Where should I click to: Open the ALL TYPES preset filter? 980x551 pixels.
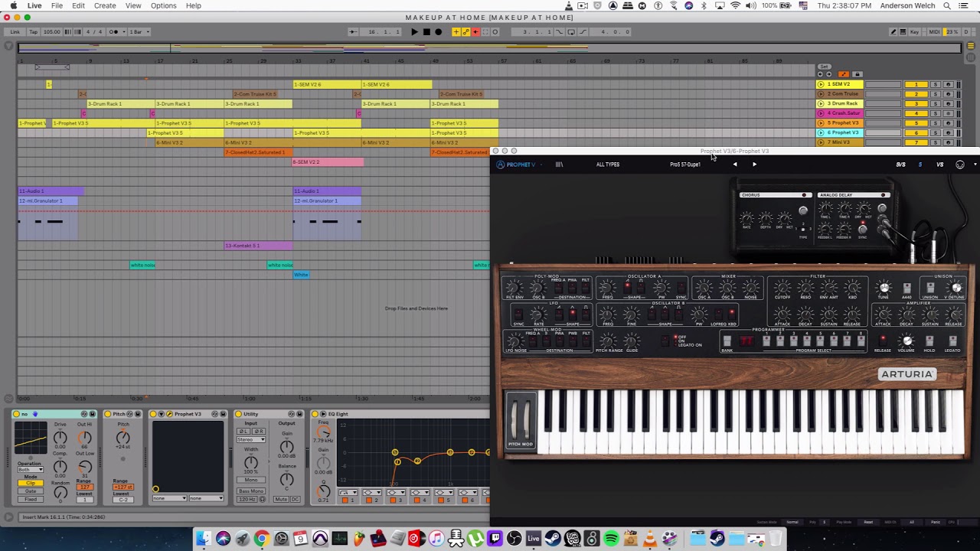pos(608,164)
